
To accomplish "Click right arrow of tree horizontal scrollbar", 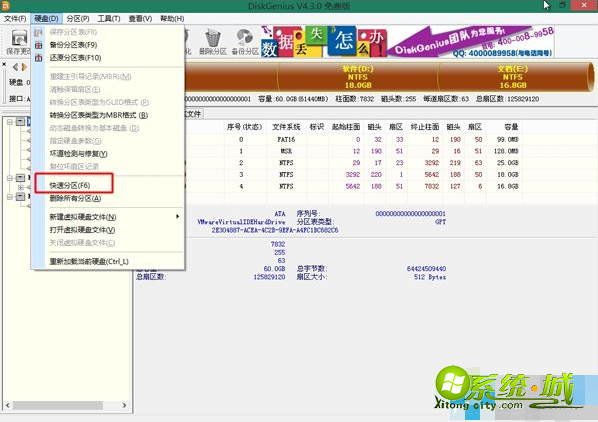I will pos(124,405).
